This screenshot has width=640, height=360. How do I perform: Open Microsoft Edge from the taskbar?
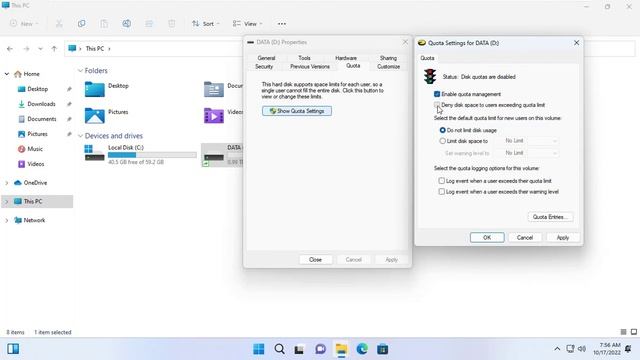(x=362, y=349)
